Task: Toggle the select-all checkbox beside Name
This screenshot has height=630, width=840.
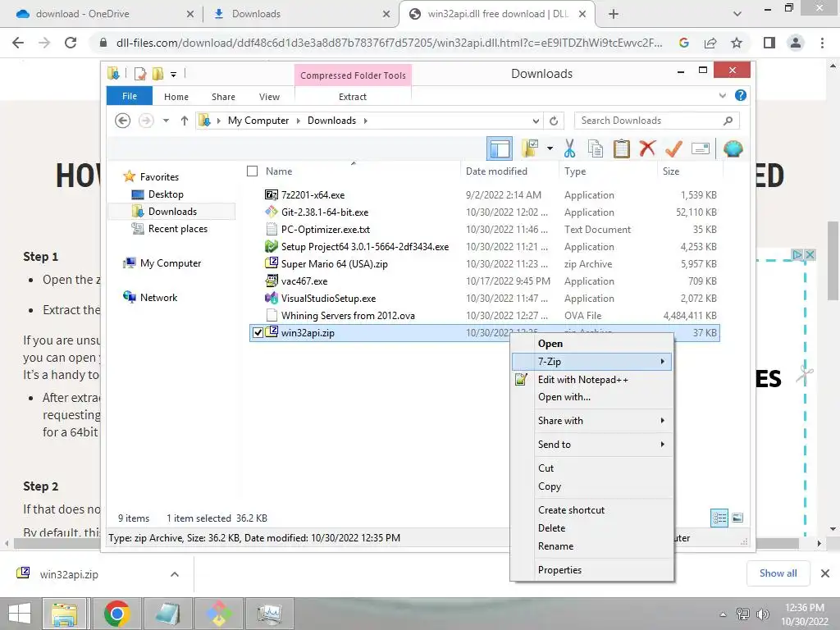Action: pyautogui.click(x=253, y=171)
